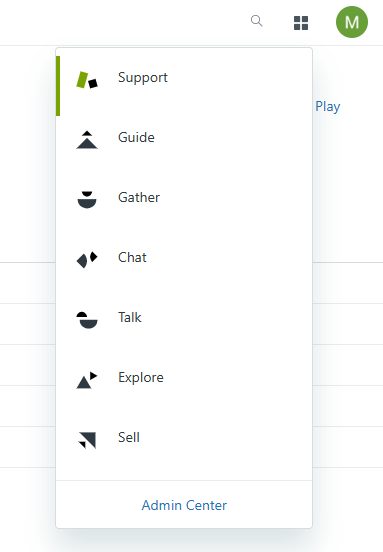Click the Explore product icon
The width and height of the screenshot is (383, 552).
coord(87,380)
